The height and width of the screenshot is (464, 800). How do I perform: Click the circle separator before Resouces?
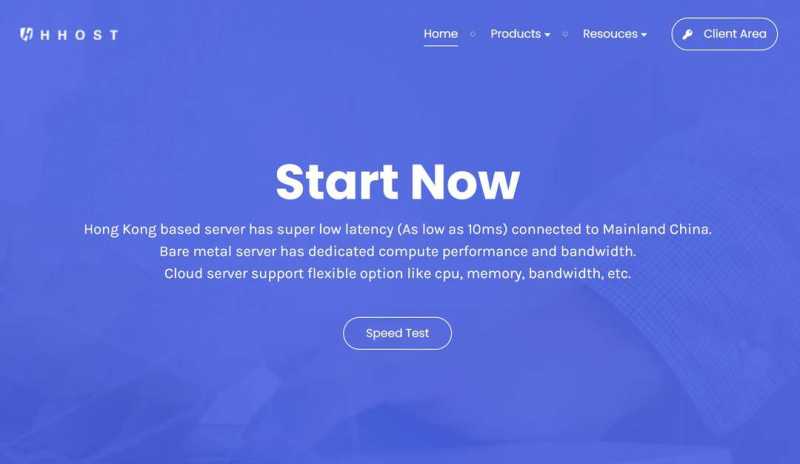pos(565,34)
